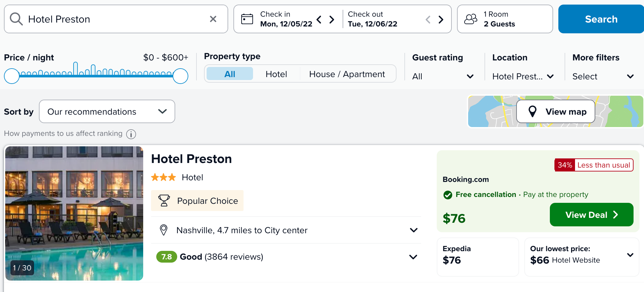Open the Guest rating dropdown
The width and height of the screenshot is (644, 292).
[x=443, y=76]
